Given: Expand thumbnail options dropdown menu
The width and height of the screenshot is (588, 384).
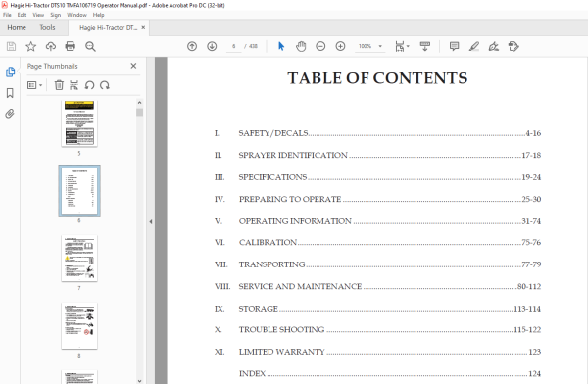Looking at the screenshot, I should (x=35, y=85).
